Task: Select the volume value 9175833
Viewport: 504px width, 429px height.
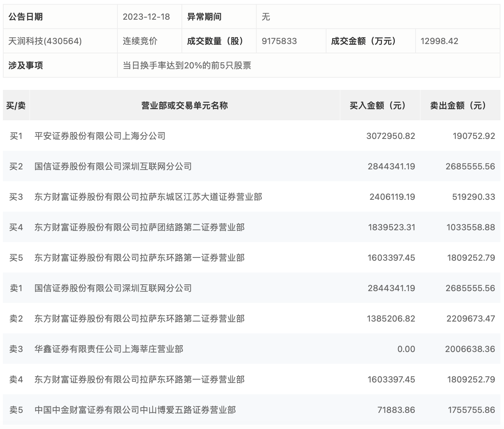Action: (x=279, y=41)
